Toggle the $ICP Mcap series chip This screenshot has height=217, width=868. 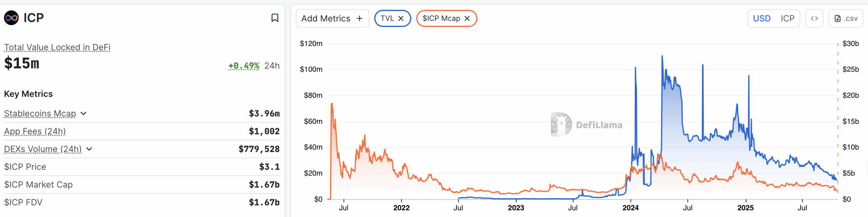click(441, 19)
